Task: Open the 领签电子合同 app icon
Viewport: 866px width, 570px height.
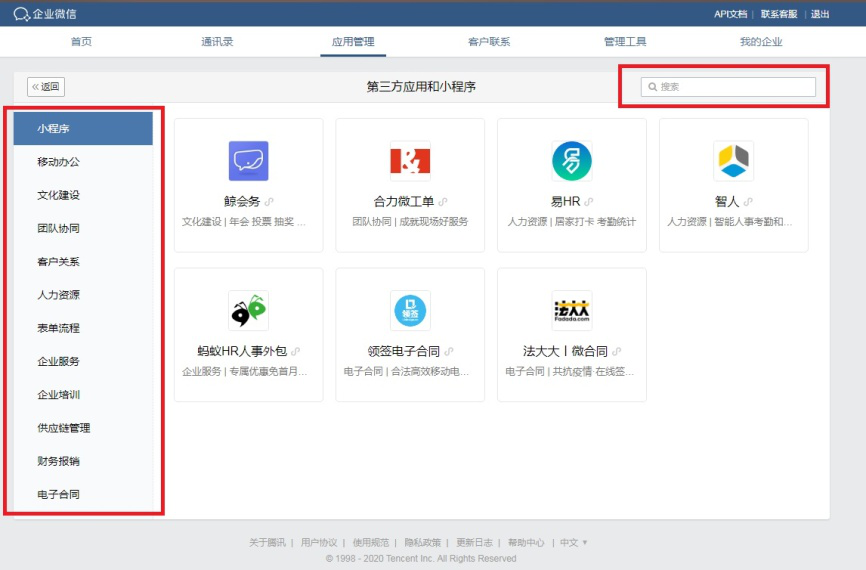Action: [410, 310]
